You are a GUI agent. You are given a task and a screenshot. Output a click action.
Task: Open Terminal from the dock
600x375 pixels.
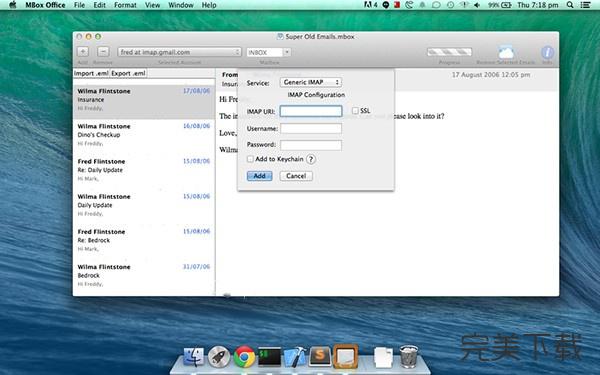pos(269,357)
